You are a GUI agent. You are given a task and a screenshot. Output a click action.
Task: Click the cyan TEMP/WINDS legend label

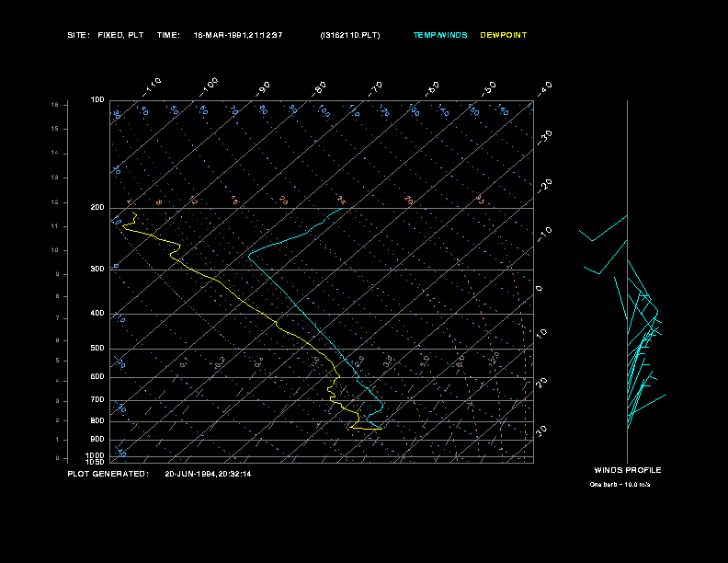coord(440,35)
